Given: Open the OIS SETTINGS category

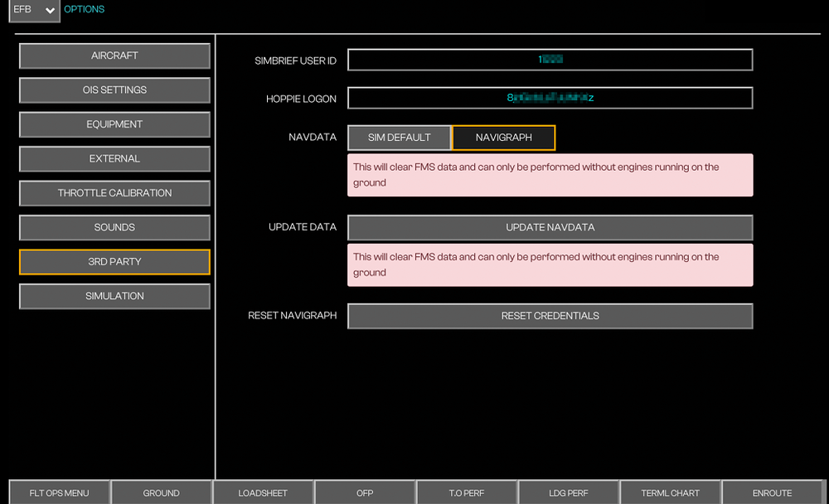Looking at the screenshot, I should [114, 90].
